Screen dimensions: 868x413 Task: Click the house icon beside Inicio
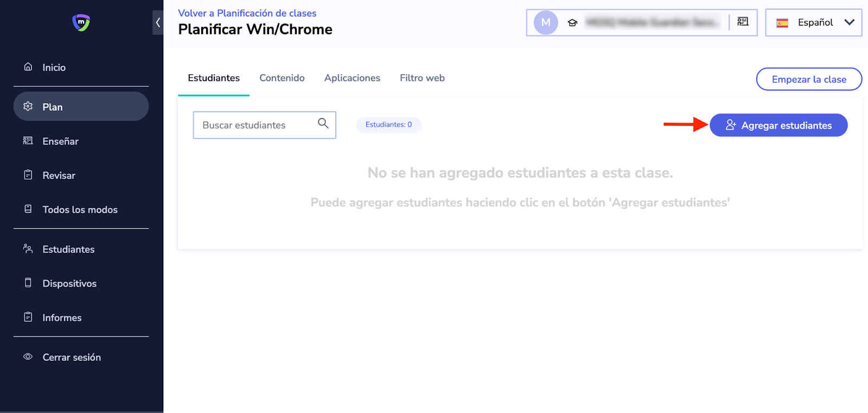[28, 67]
